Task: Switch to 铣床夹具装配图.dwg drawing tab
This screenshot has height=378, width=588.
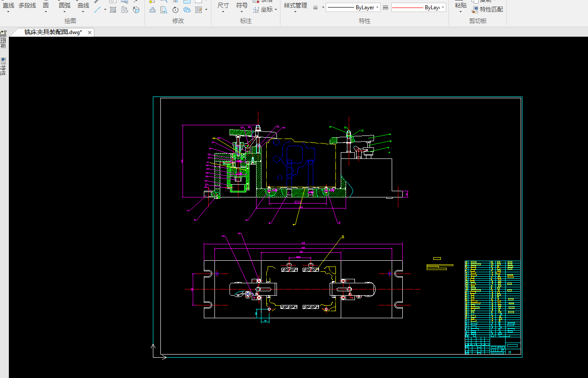Action: coord(53,32)
